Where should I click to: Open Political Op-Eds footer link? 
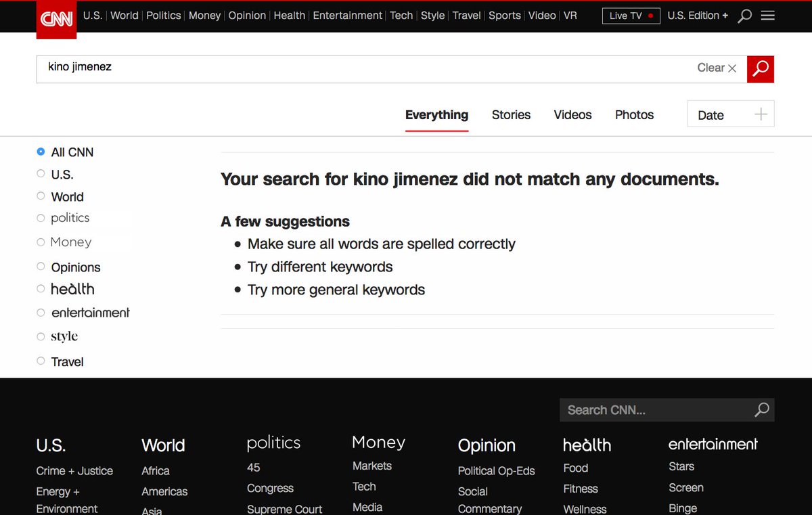point(496,471)
